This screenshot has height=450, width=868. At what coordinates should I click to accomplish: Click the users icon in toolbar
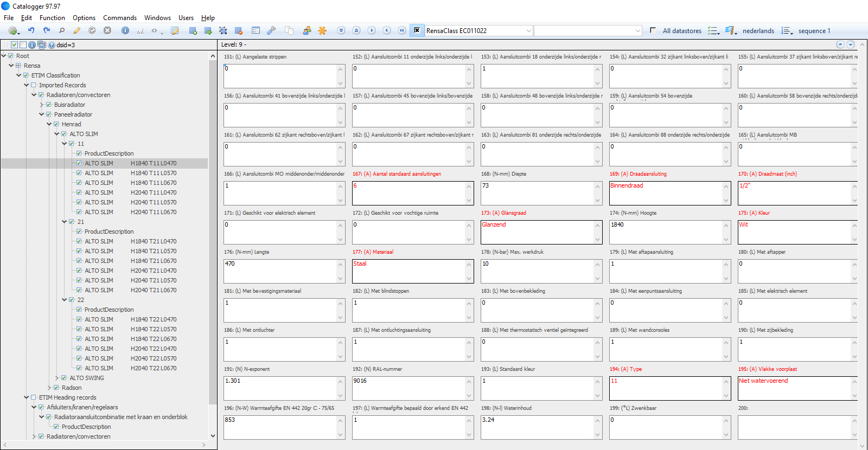click(307, 31)
